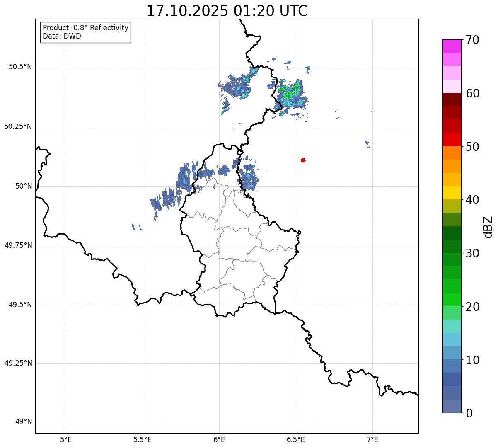
Task: Click the colorbar '20' tick label
Action: [x=472, y=307]
